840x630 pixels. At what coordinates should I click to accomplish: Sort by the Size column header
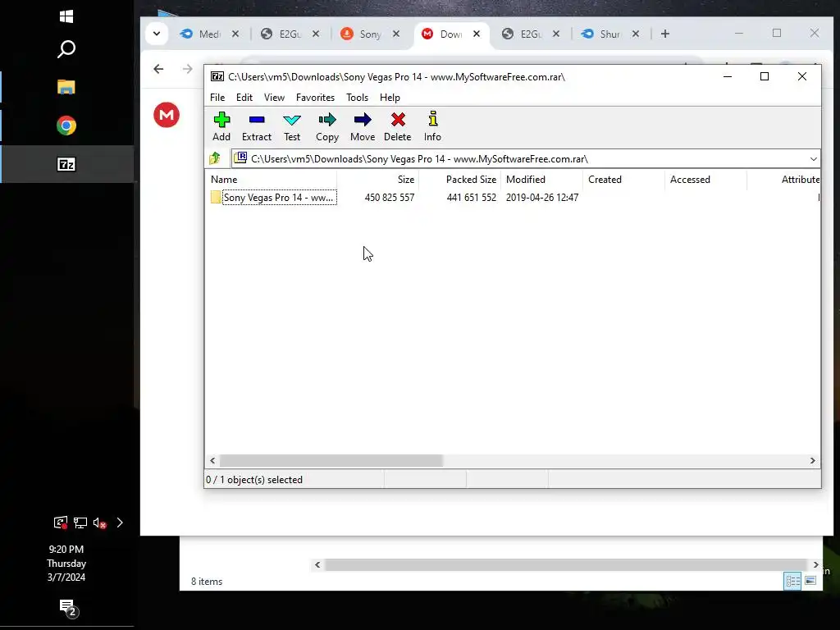[377, 180]
